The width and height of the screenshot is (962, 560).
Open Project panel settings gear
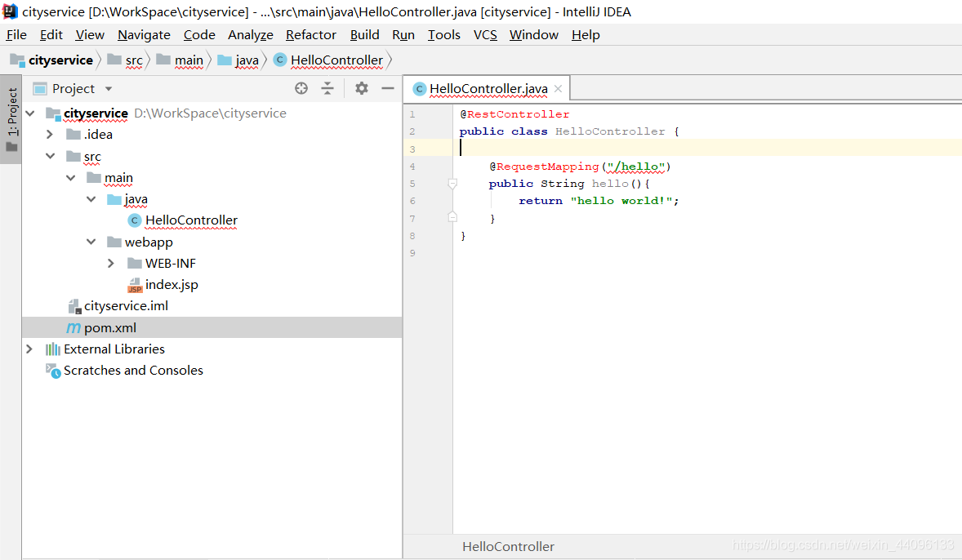click(x=362, y=88)
